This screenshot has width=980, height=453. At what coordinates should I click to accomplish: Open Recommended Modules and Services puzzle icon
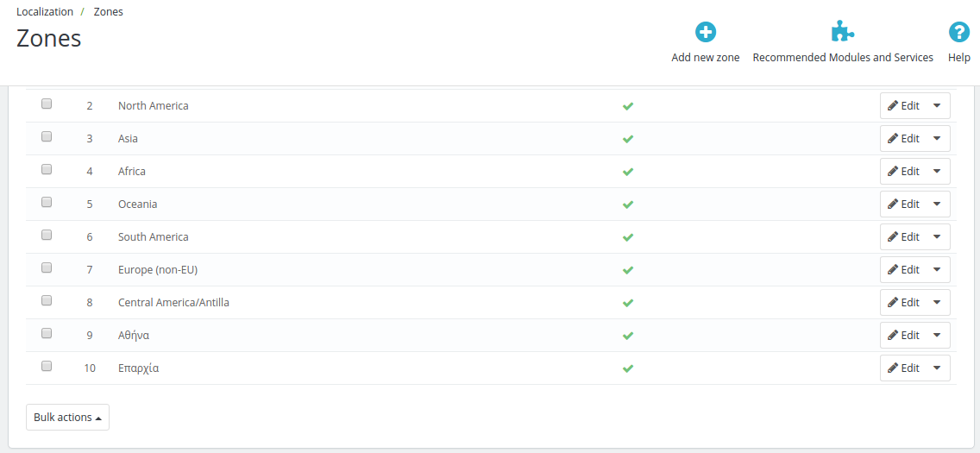click(843, 33)
